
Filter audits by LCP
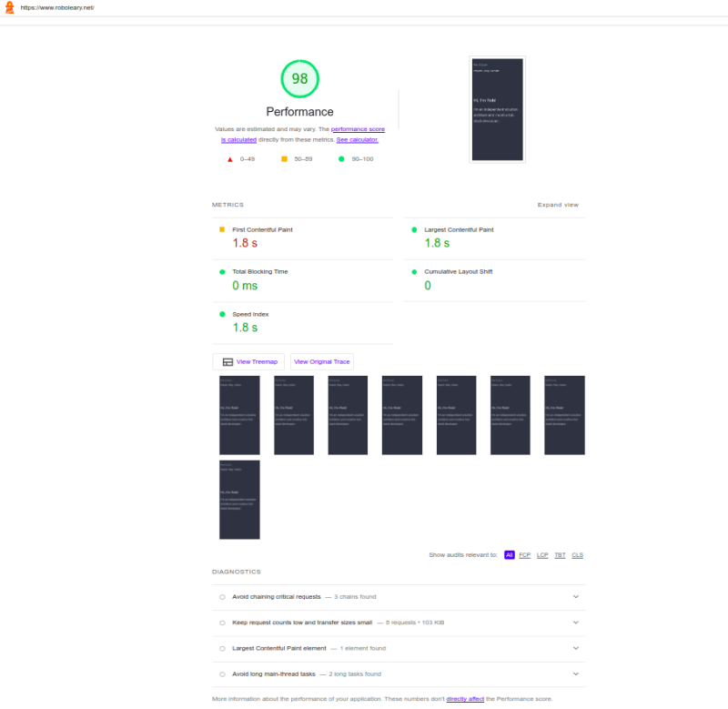pos(542,555)
